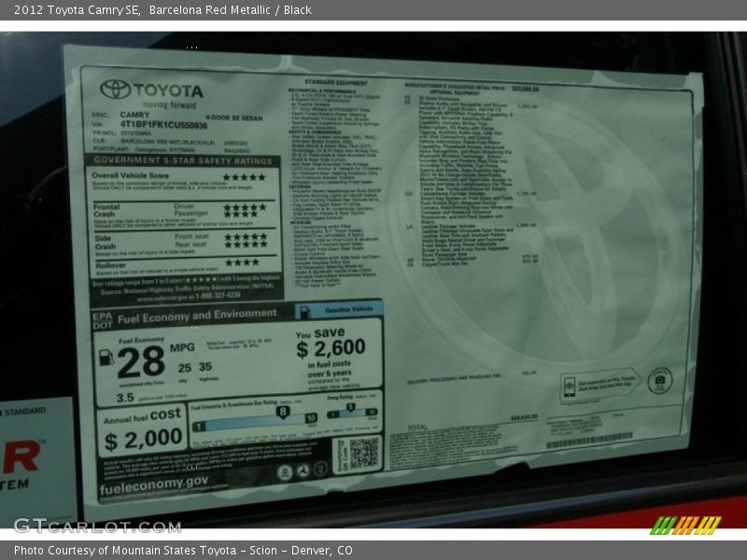Click the '4-DOOR SE SEDAN' text

234,118
